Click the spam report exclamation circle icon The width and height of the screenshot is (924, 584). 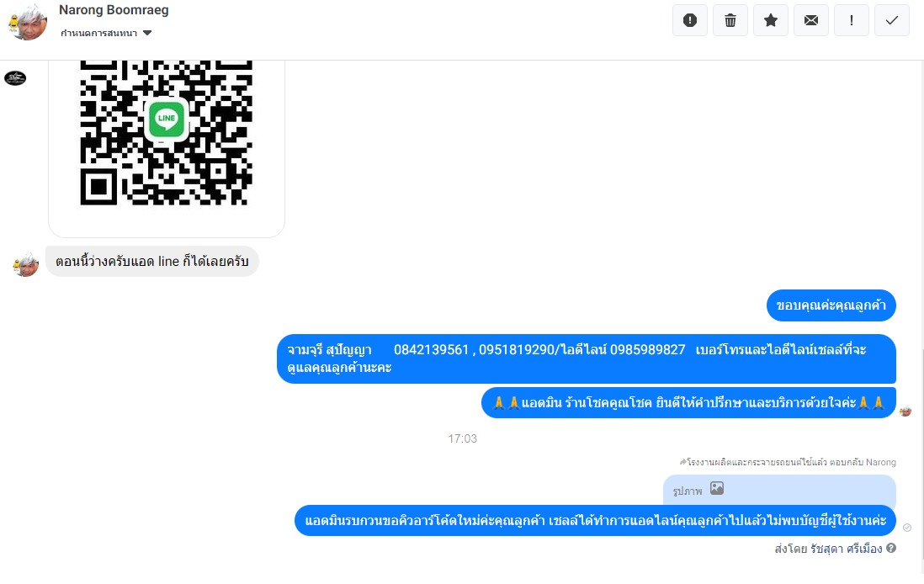point(689,20)
